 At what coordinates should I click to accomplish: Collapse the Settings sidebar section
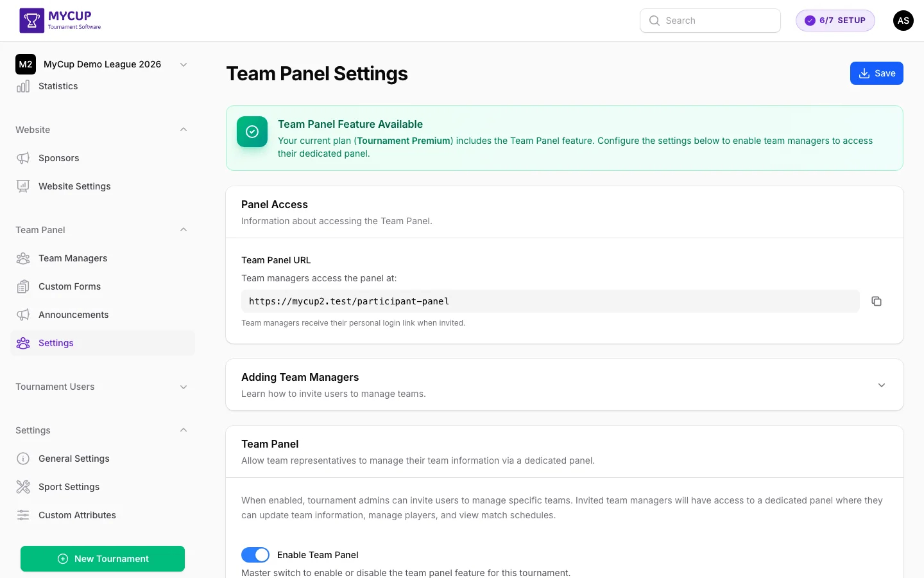184,430
